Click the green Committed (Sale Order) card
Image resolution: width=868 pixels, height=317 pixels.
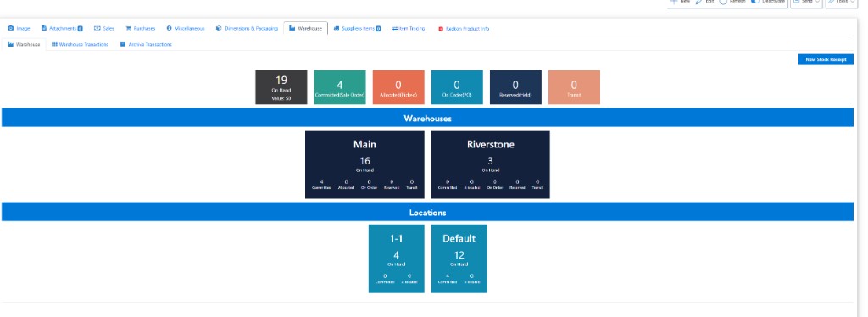pos(340,87)
